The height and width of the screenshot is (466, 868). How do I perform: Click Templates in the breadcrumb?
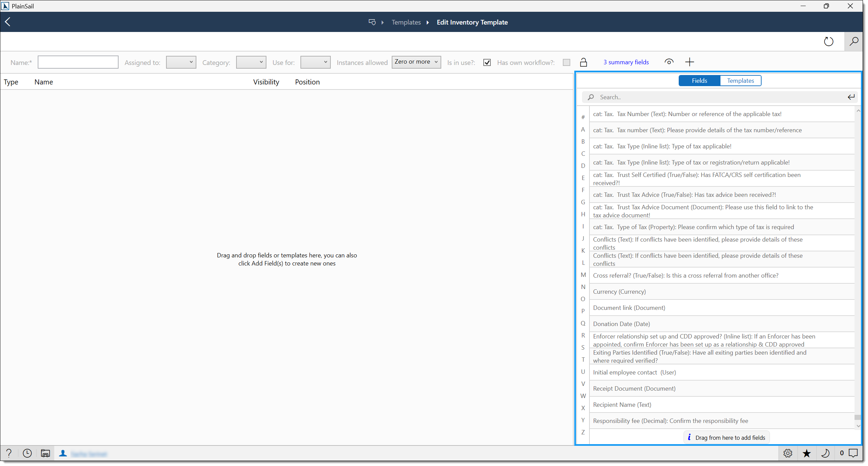406,22
